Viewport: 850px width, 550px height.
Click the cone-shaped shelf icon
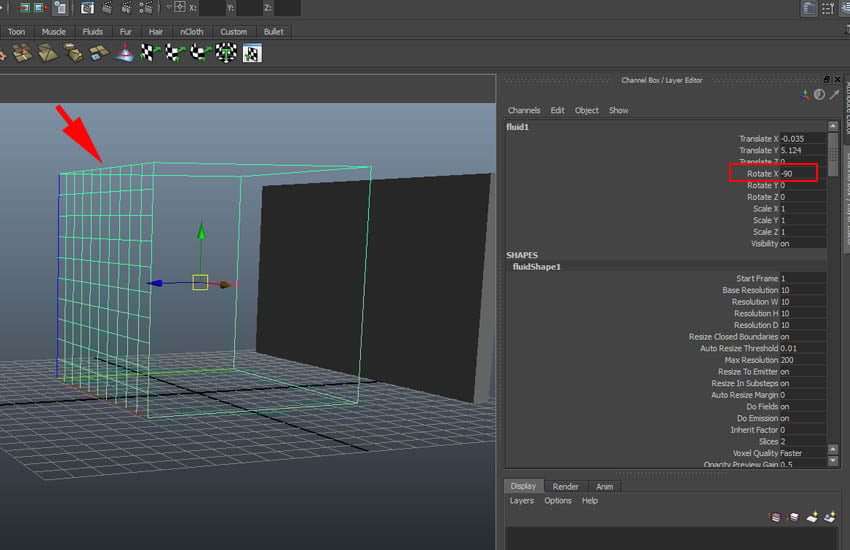(125, 53)
